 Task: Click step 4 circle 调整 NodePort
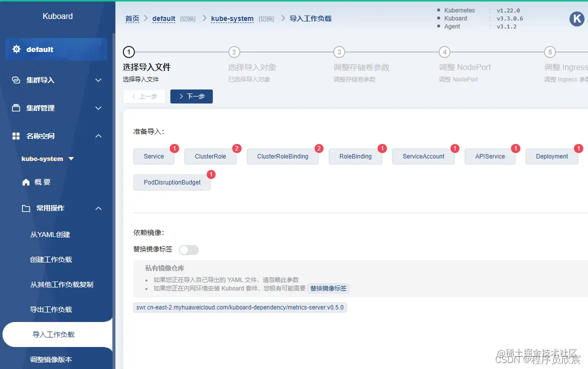point(445,52)
